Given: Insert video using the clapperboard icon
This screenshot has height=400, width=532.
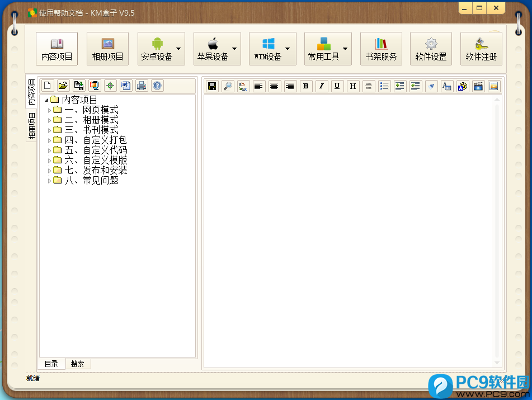Looking at the screenshot, I should [478, 86].
